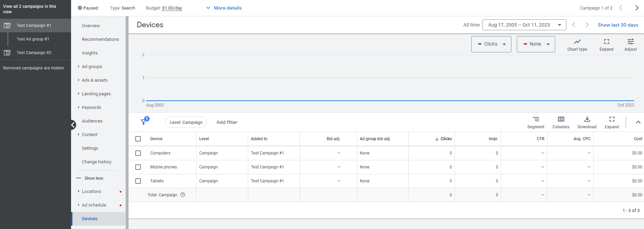Collapse the chart area with up chevron
The width and height of the screenshot is (644, 229).
[638, 122]
